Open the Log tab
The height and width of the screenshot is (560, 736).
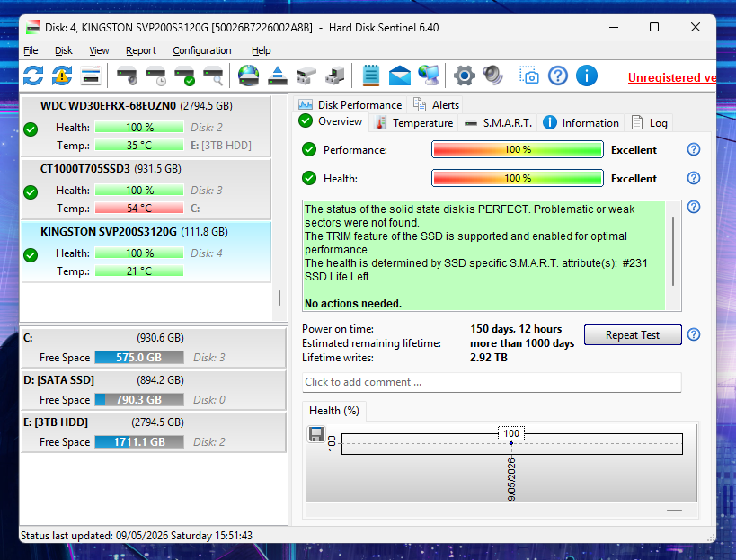coord(650,123)
